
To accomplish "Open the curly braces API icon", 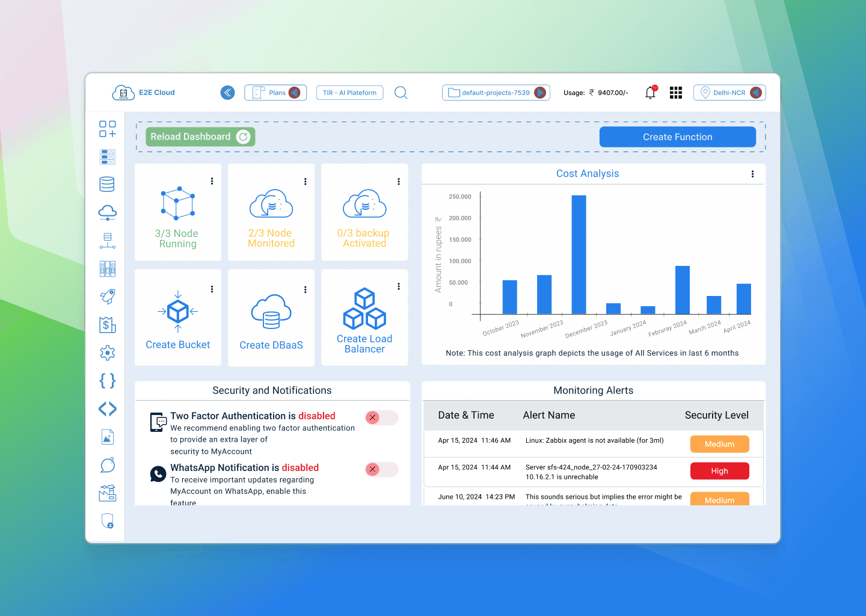I will (x=108, y=381).
